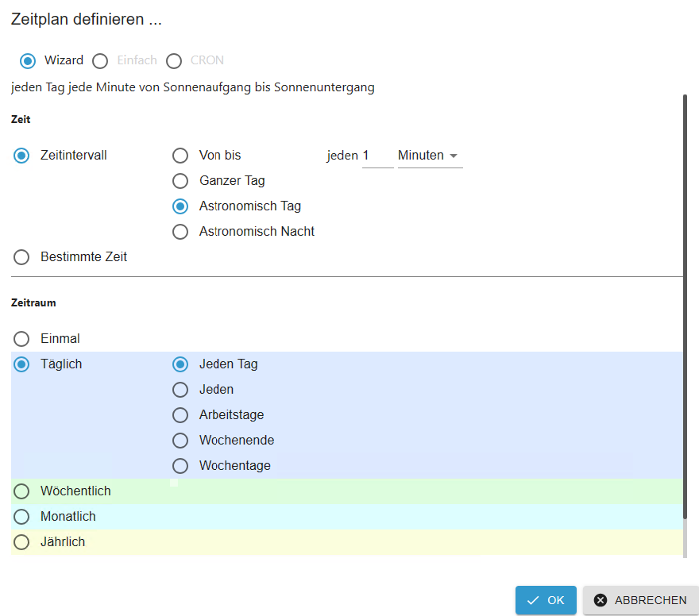Expand the Wöchentlich schedule section
This screenshot has width=699, height=616.
click(22, 491)
